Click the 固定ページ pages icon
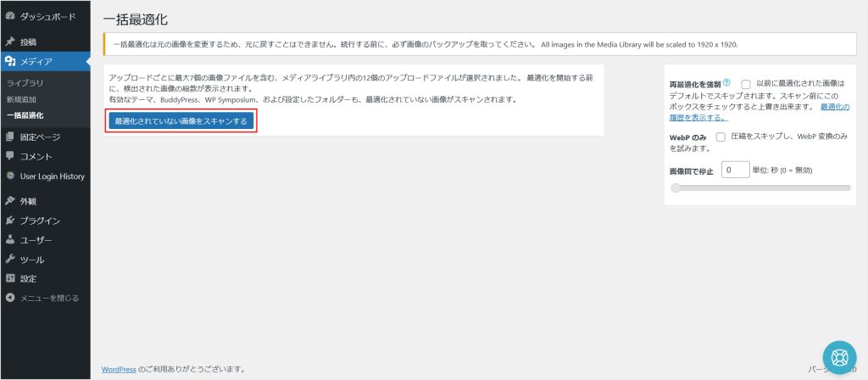The image size is (868, 380). 9,137
